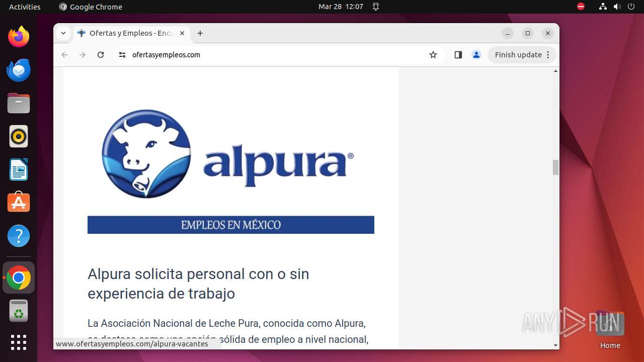Open the Trash dock icon
The image size is (644, 362).
[x=19, y=311]
